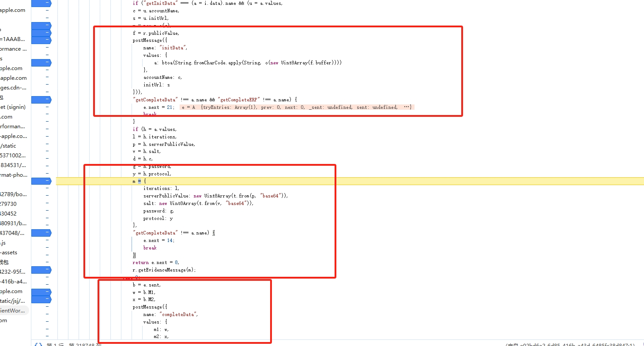Click the serverPublicValue: new Uint8Array code line
Viewport: 644px width, 346px height.
point(215,196)
